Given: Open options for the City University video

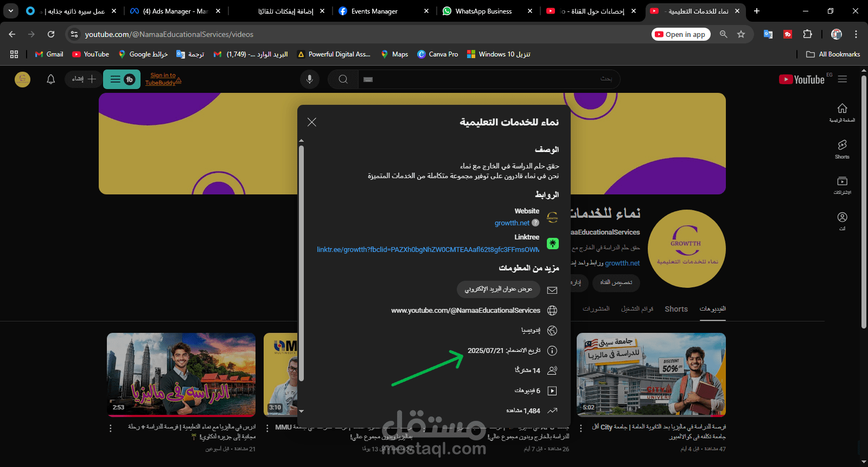Looking at the screenshot, I should (581, 428).
